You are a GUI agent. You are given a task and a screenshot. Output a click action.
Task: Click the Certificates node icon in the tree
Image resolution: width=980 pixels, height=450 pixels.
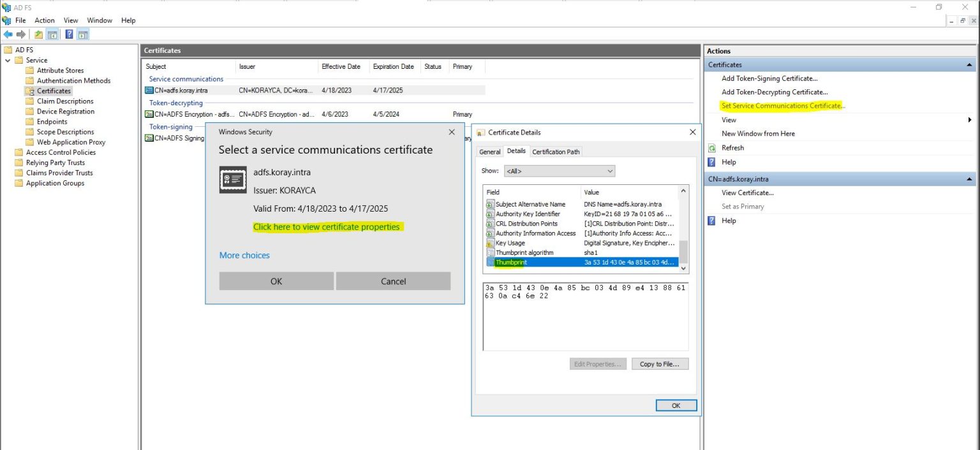pos(31,91)
